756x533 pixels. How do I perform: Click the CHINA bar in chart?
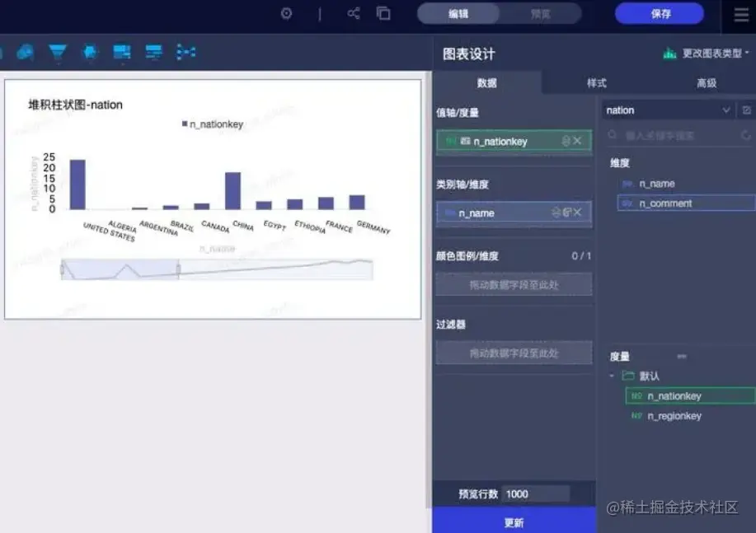(232, 191)
